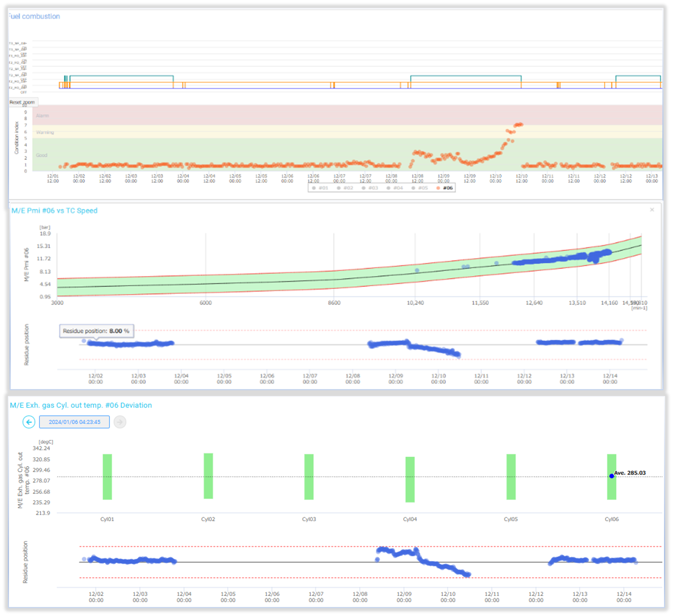Click the Cyl06 average data point
This screenshot has height=616, width=673.
pyautogui.click(x=612, y=477)
